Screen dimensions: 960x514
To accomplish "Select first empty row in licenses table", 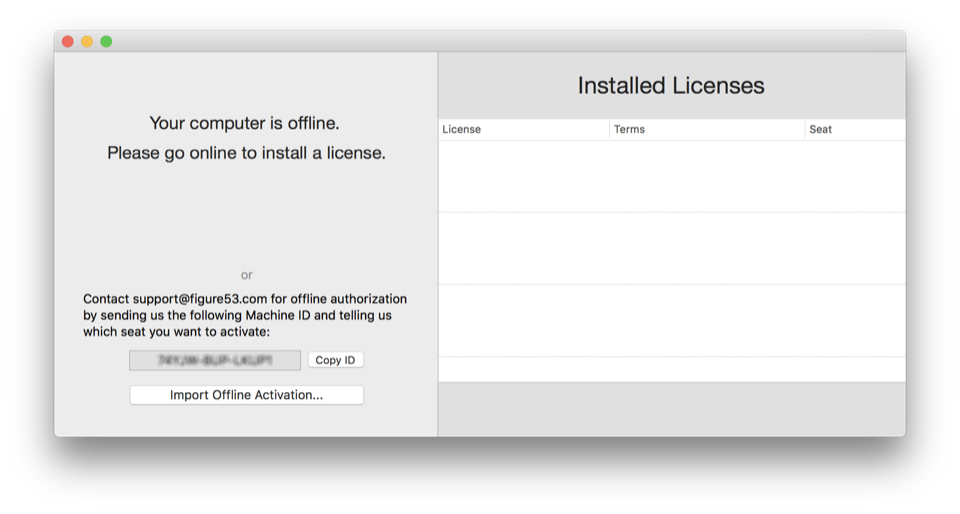I will pos(671,176).
